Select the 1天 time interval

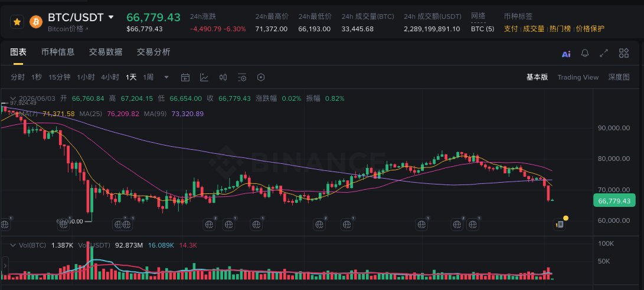click(131, 77)
